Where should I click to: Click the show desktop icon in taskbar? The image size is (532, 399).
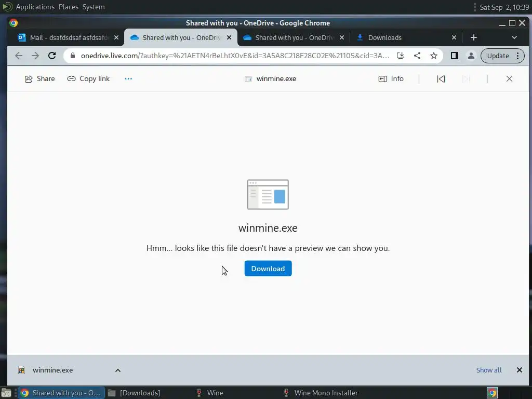pos(6,393)
